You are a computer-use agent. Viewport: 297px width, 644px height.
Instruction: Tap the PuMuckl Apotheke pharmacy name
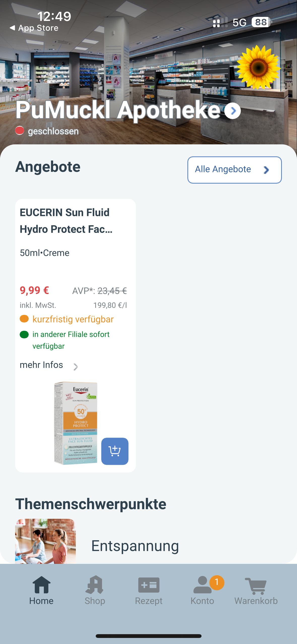pos(118,110)
